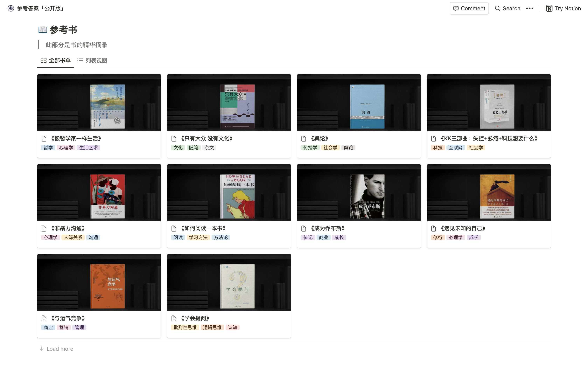Click the Notion logo icon
The image size is (588, 367).
click(549, 9)
